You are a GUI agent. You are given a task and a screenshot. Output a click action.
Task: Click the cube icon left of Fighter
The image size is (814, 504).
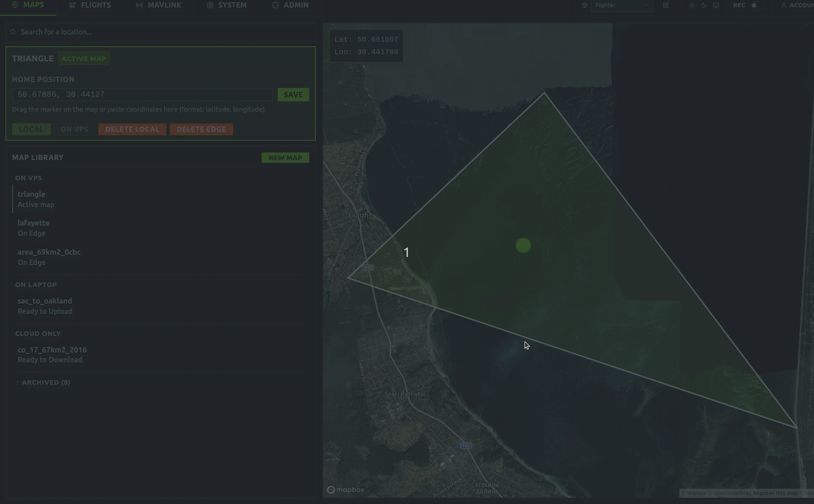click(584, 5)
